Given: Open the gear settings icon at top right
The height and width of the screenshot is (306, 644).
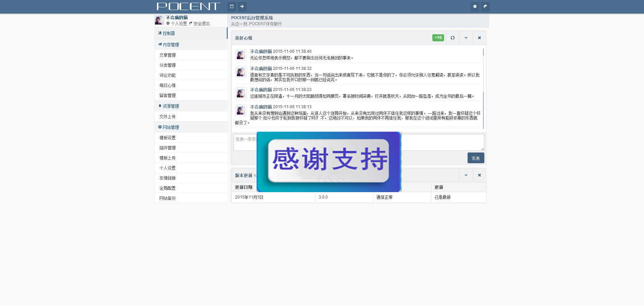Looking at the screenshot, I should (x=475, y=6).
